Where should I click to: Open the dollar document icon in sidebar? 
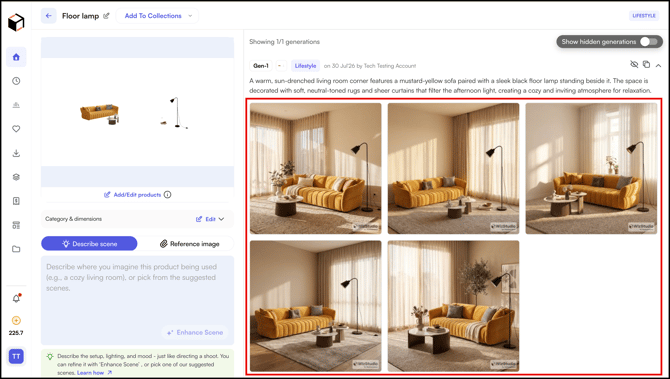(16, 201)
